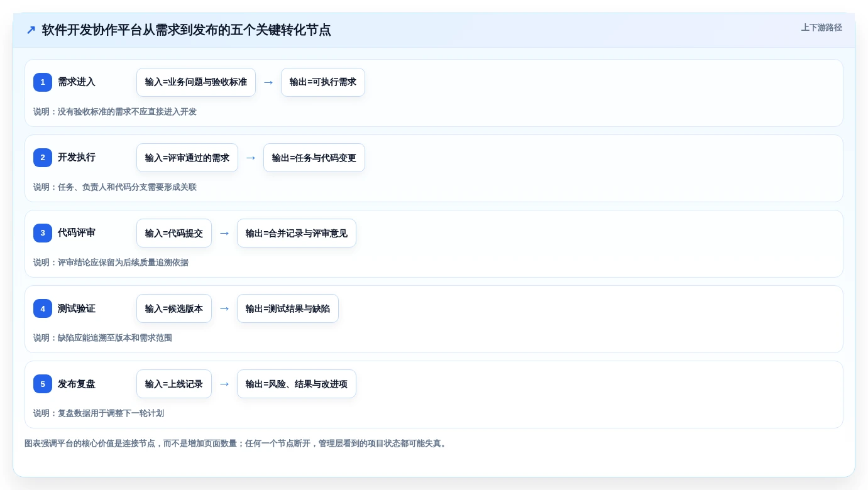Image resolution: width=868 pixels, height=490 pixels.
Task: Select the footer summary about 连接节点
Action: [x=236, y=444]
